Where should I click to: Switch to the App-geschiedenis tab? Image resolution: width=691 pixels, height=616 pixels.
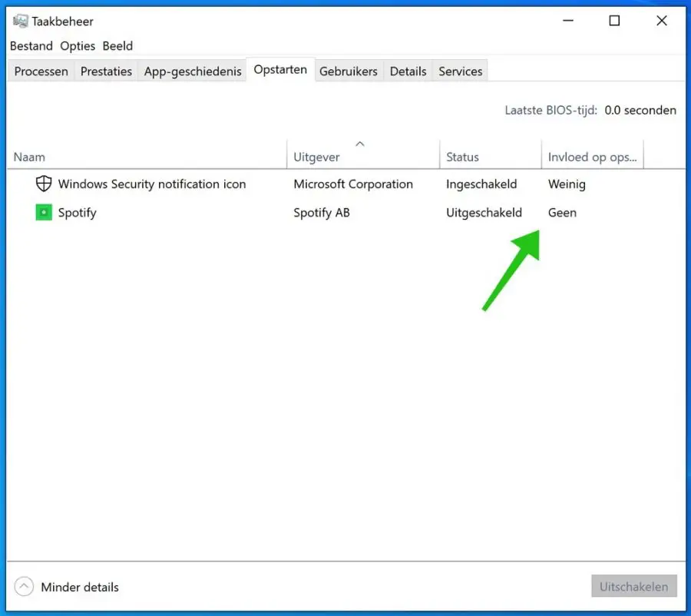tap(193, 71)
